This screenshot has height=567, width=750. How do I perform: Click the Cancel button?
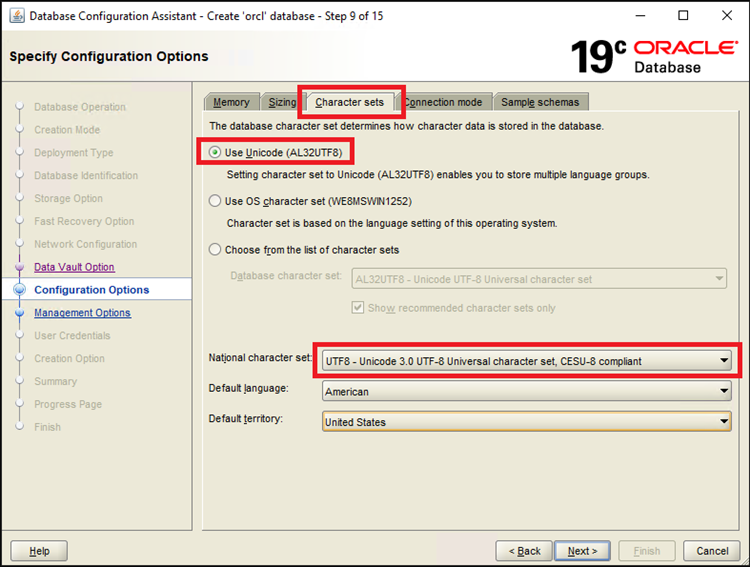pos(712,551)
